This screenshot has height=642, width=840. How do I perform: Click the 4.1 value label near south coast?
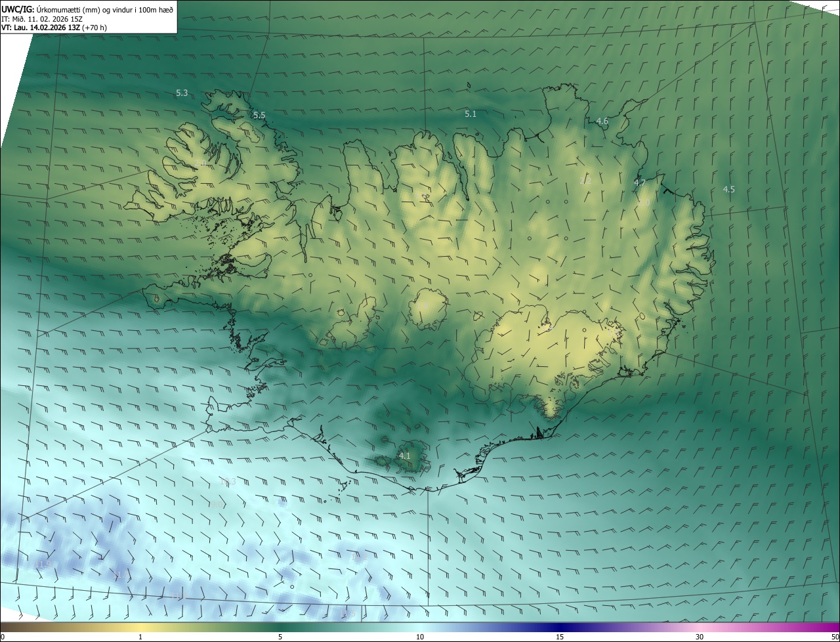pos(405,456)
